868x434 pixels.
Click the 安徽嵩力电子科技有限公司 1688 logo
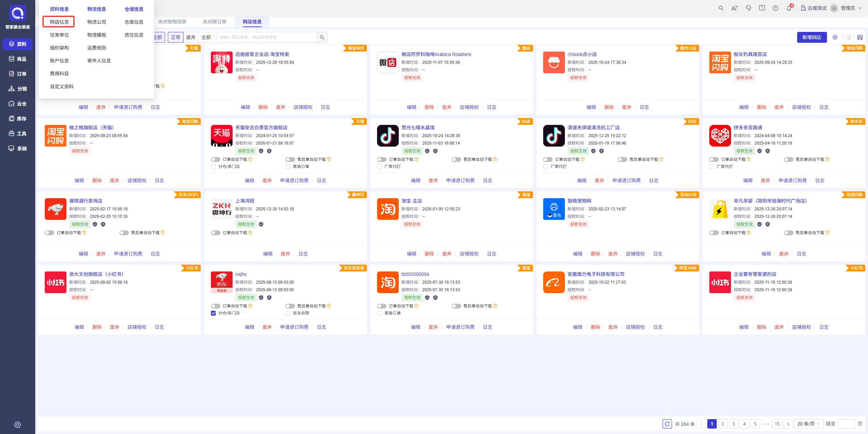point(554,282)
